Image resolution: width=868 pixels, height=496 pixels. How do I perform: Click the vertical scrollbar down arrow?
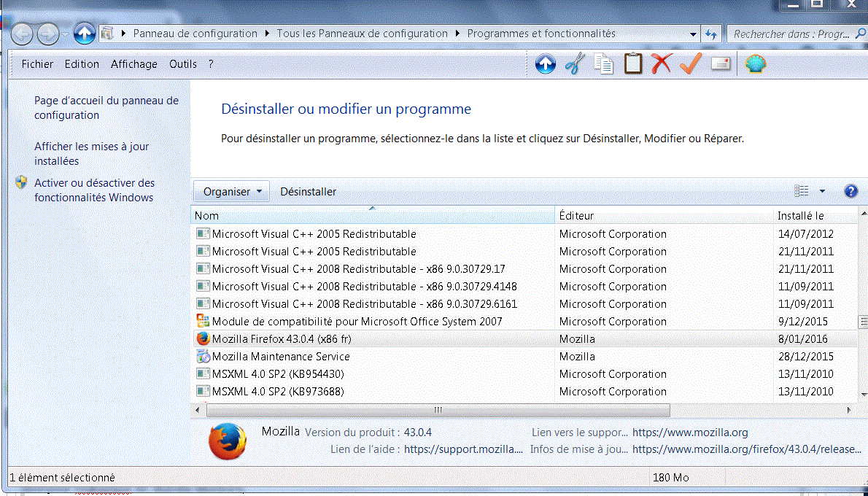863,395
